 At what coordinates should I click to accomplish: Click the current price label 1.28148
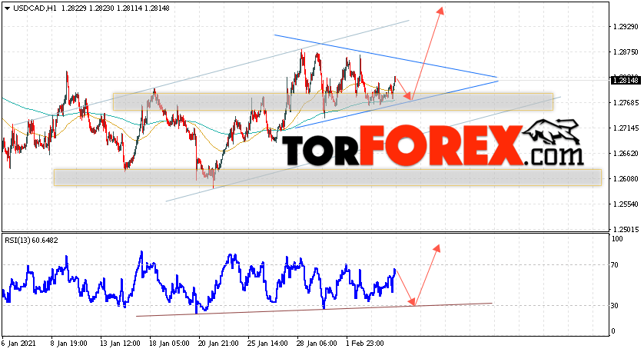point(626,81)
